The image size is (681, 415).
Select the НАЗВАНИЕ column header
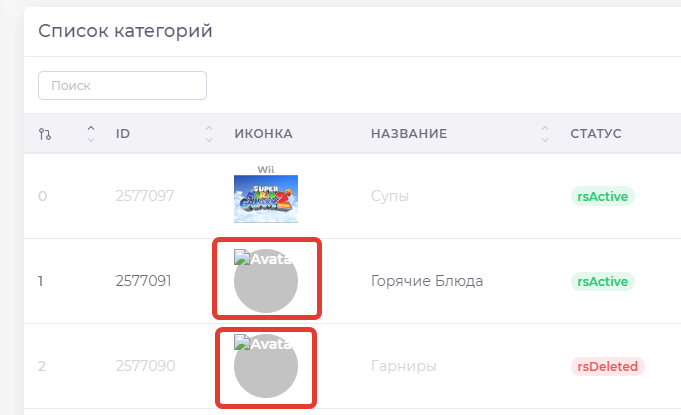[408, 134]
